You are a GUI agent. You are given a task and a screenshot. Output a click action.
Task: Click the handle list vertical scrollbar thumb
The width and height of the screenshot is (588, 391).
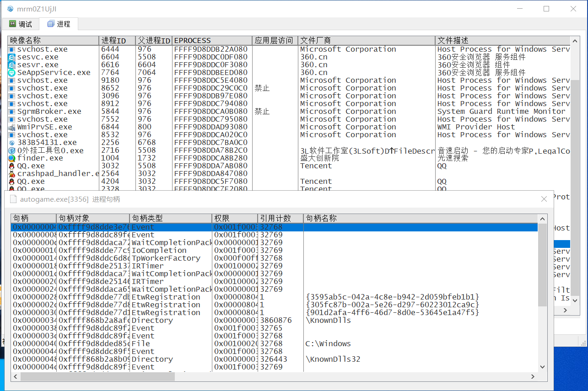[x=542, y=265]
